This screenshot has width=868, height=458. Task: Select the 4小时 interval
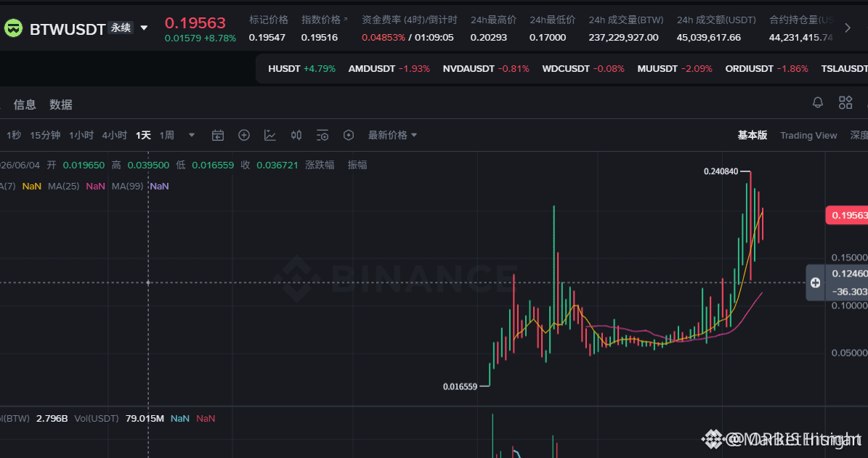click(114, 135)
